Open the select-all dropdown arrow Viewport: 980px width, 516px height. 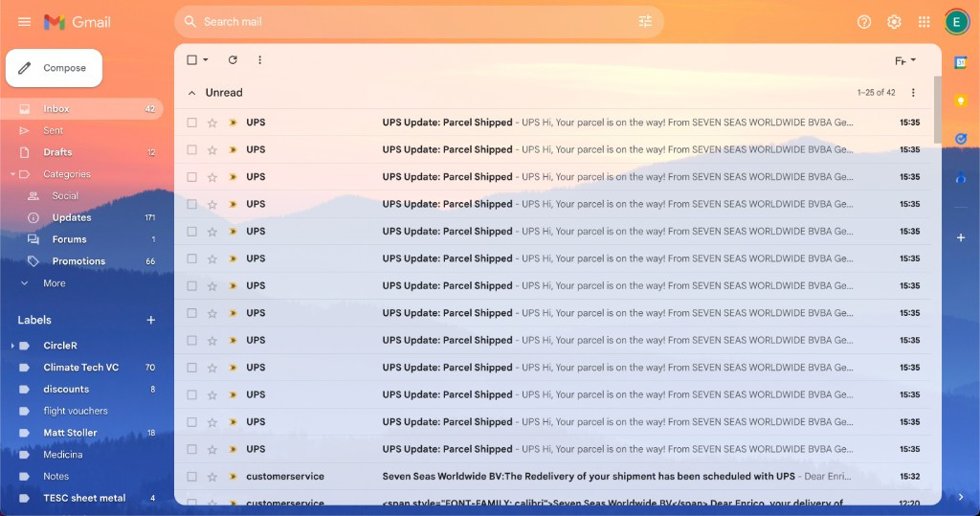pyautogui.click(x=206, y=60)
